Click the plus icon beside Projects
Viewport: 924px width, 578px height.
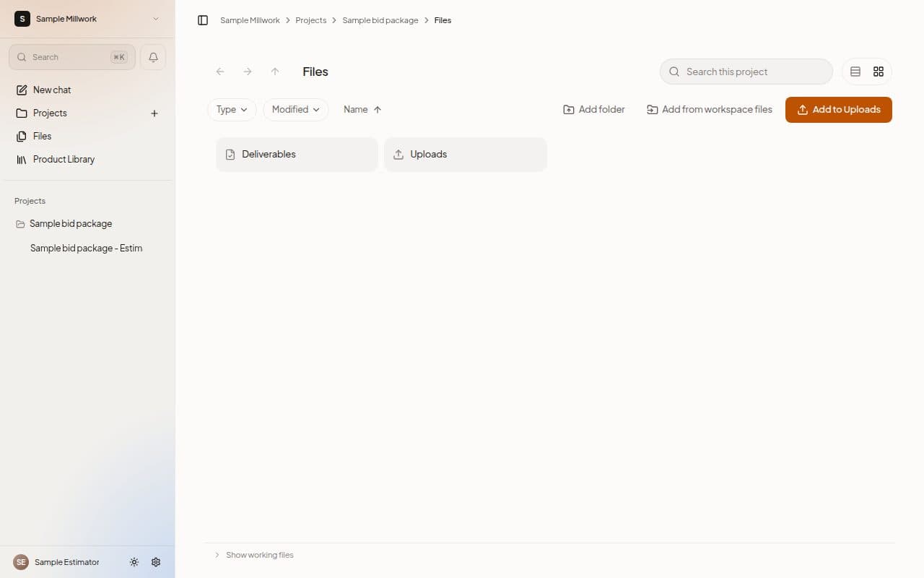(154, 113)
